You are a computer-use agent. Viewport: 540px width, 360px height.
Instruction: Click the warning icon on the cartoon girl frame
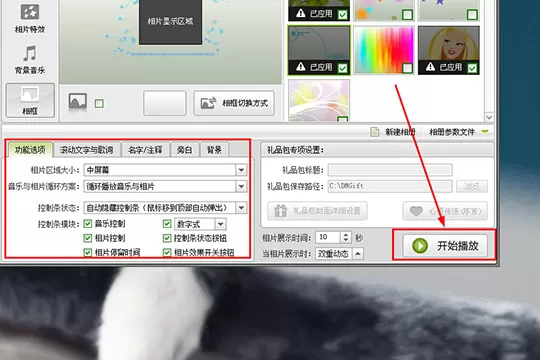point(430,66)
